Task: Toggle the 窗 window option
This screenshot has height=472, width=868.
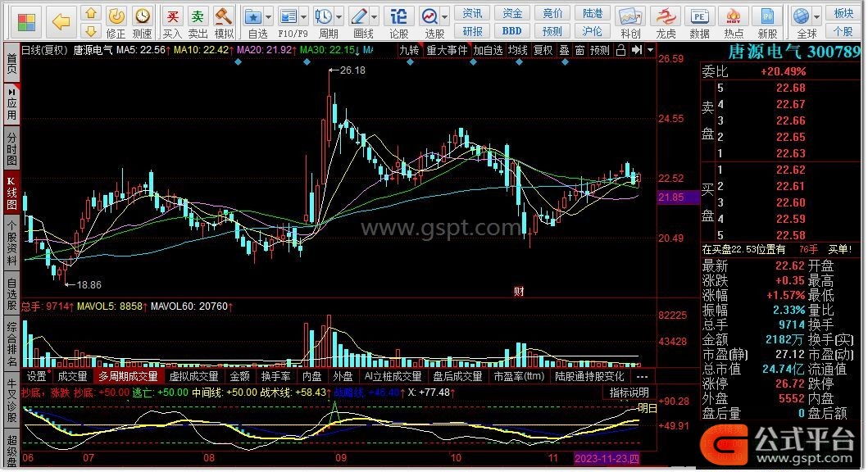Action: tap(579, 50)
